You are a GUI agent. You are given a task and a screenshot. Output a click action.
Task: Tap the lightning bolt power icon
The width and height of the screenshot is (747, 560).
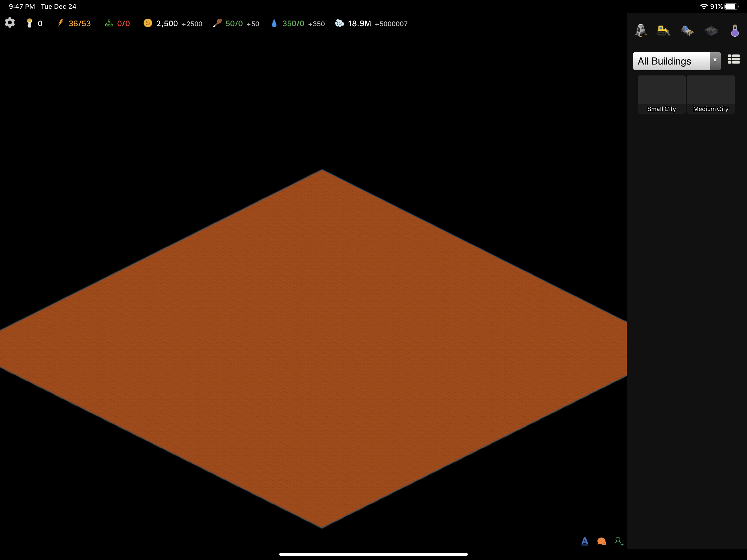(x=60, y=23)
